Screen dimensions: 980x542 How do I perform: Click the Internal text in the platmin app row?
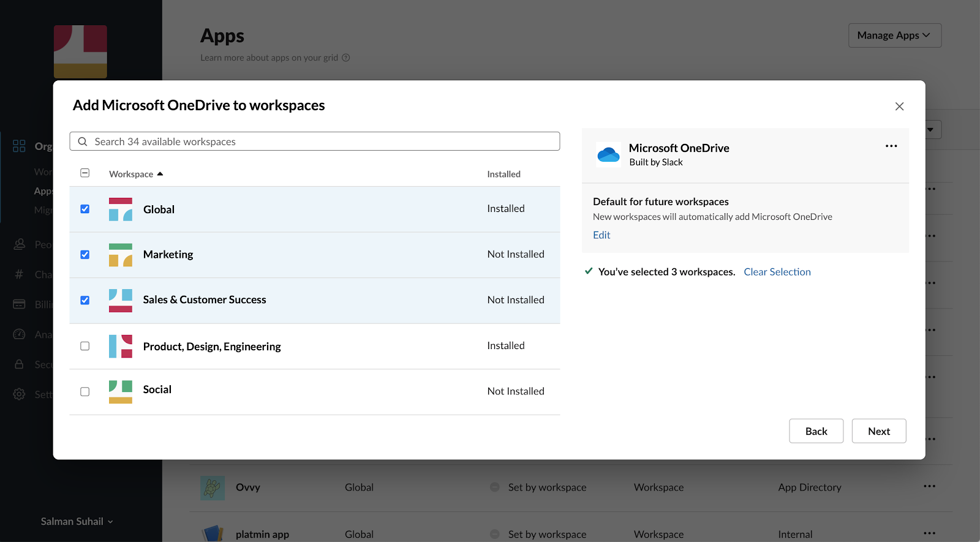(795, 535)
